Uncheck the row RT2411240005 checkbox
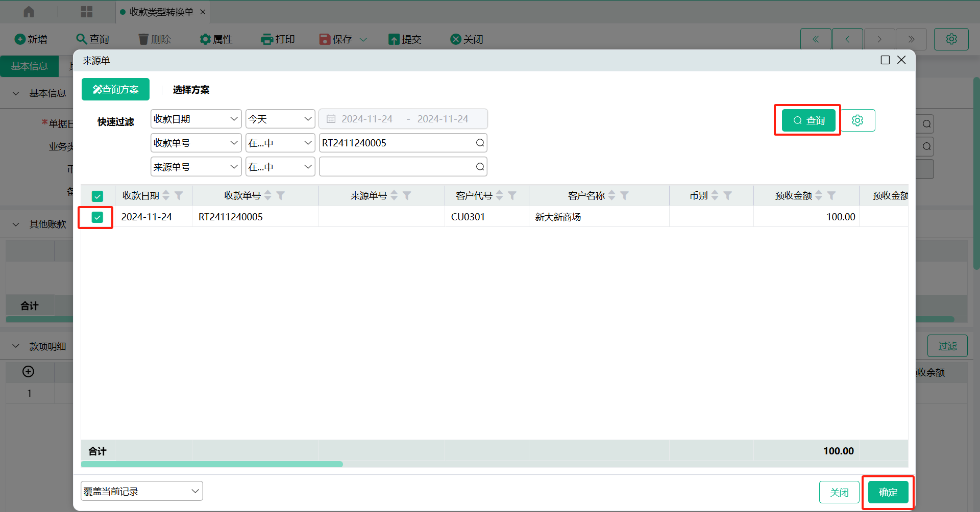The height and width of the screenshot is (512, 980). coord(97,217)
